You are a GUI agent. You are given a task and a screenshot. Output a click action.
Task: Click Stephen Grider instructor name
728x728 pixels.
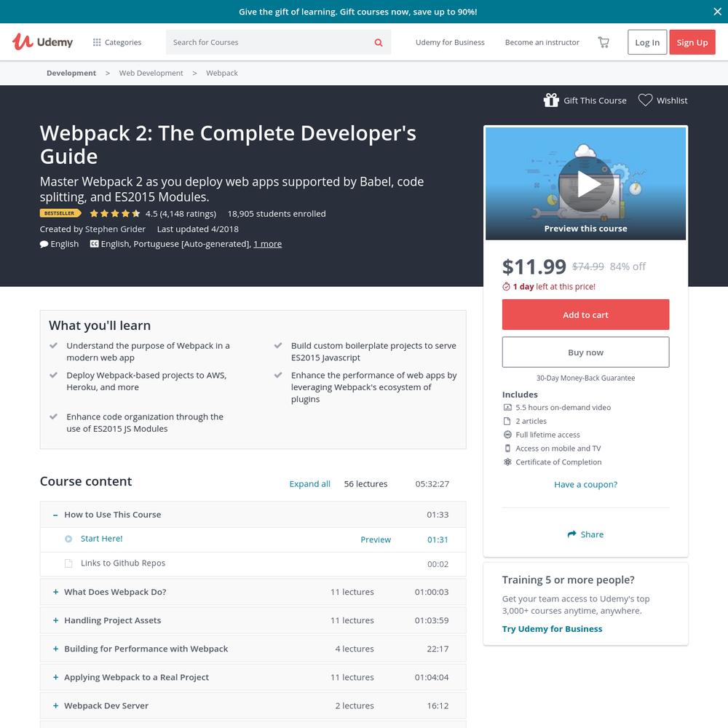pyautogui.click(x=115, y=229)
